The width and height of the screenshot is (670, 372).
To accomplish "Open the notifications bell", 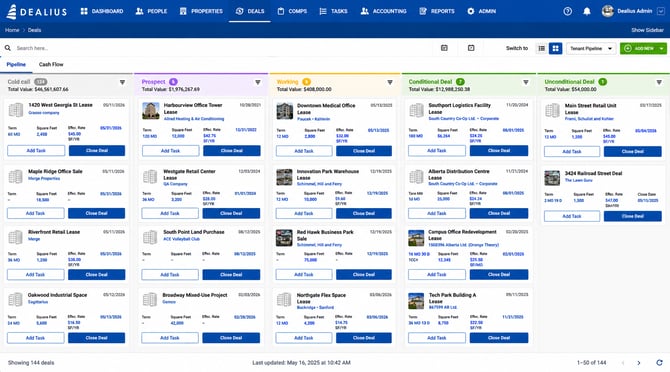I will 587,12.
